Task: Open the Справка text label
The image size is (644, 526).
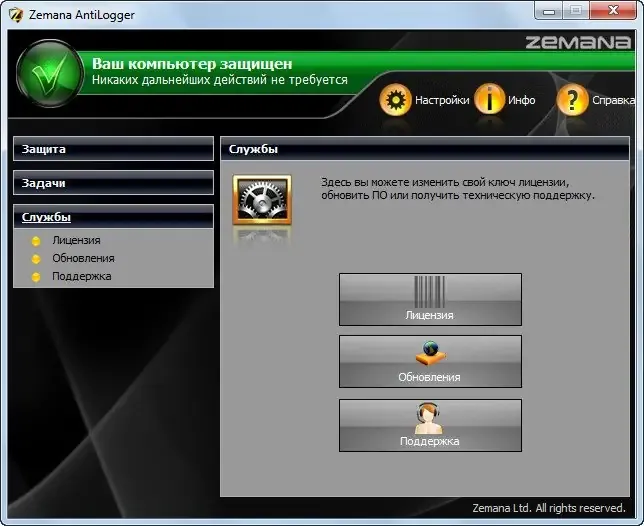Action: (x=613, y=100)
